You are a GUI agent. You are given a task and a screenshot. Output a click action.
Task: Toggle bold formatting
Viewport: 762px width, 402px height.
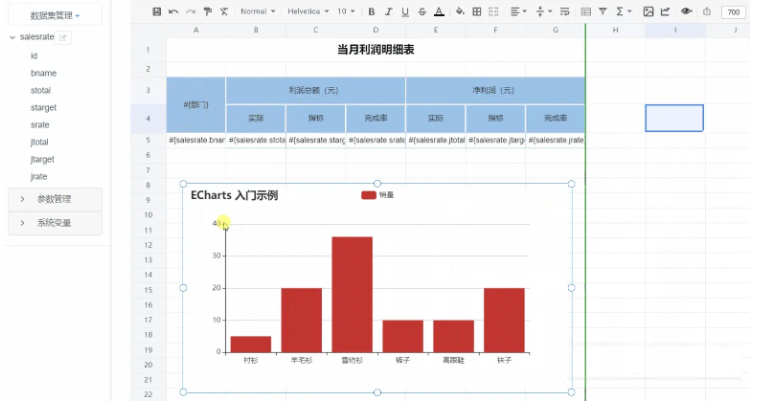371,12
